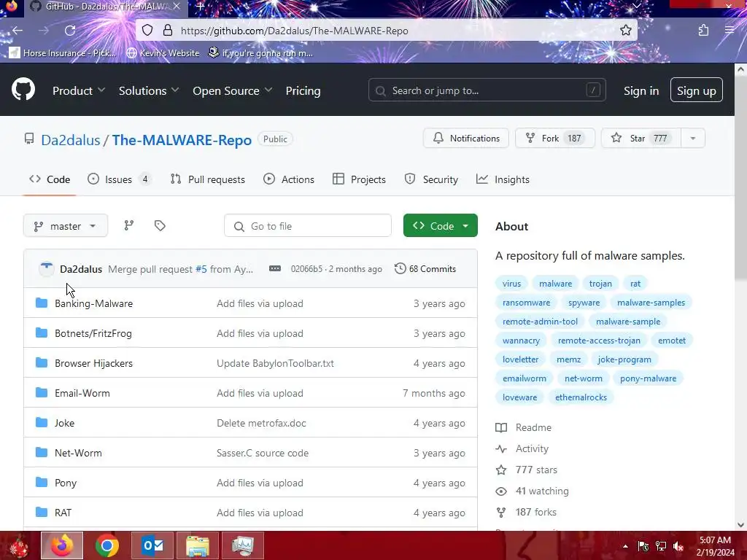Image resolution: width=747 pixels, height=560 pixels.
Task: Open the monitor app on taskbar
Action: coord(242,545)
